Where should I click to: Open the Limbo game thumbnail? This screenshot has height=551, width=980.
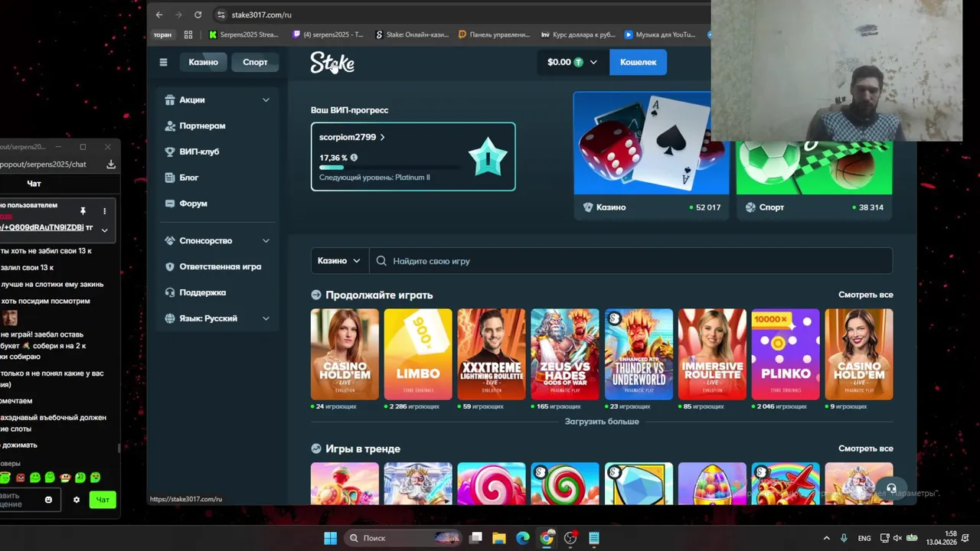418,354
